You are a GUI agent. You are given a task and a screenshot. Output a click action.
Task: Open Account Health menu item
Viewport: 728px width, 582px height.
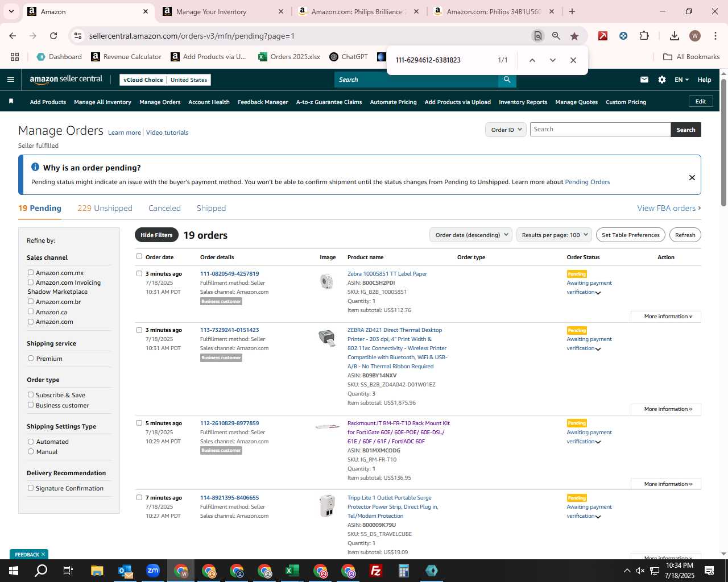point(209,102)
